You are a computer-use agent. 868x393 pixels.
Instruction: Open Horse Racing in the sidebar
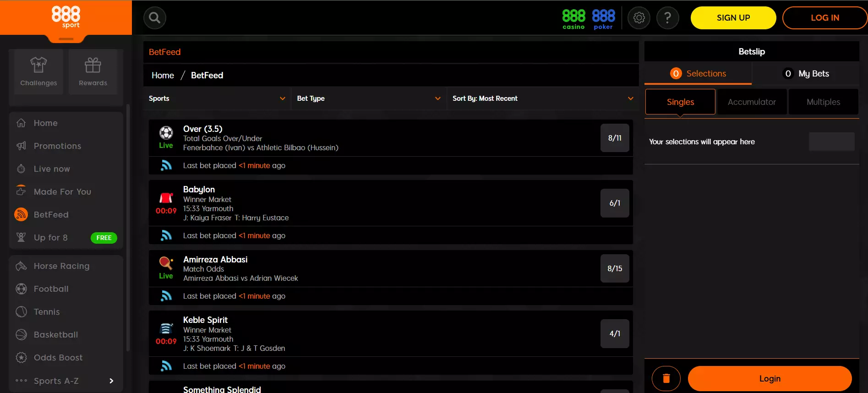click(61, 266)
